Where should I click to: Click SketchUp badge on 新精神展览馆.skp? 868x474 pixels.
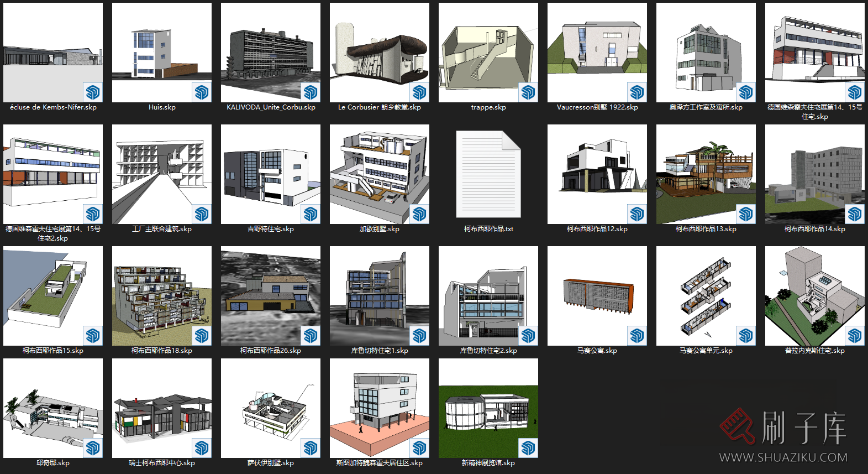coord(528,447)
